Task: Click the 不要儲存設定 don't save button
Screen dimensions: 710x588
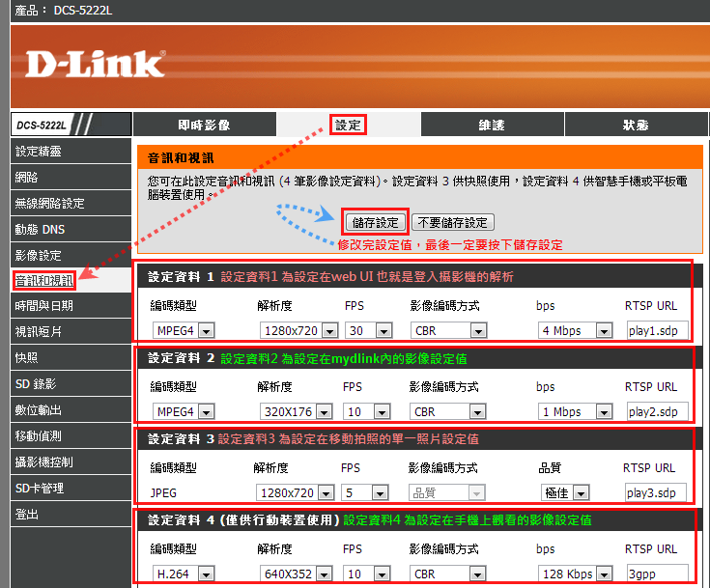Action: click(x=452, y=223)
